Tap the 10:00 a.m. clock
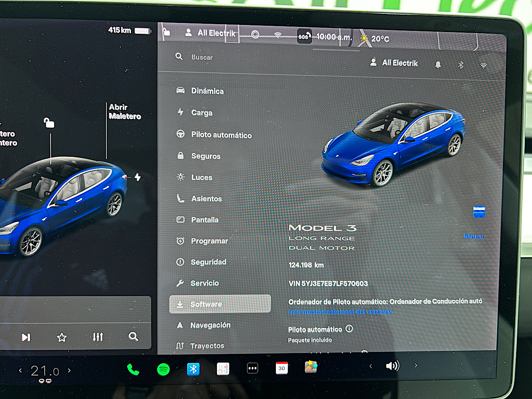Screen dimensions: 532x399 (334, 37)
